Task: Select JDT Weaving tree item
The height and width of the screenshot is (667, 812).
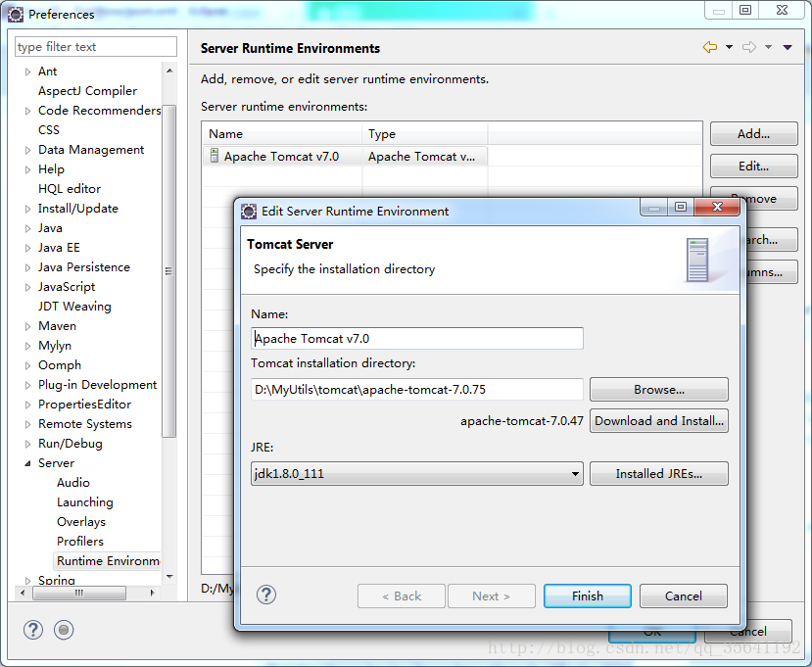Action: pyautogui.click(x=74, y=306)
